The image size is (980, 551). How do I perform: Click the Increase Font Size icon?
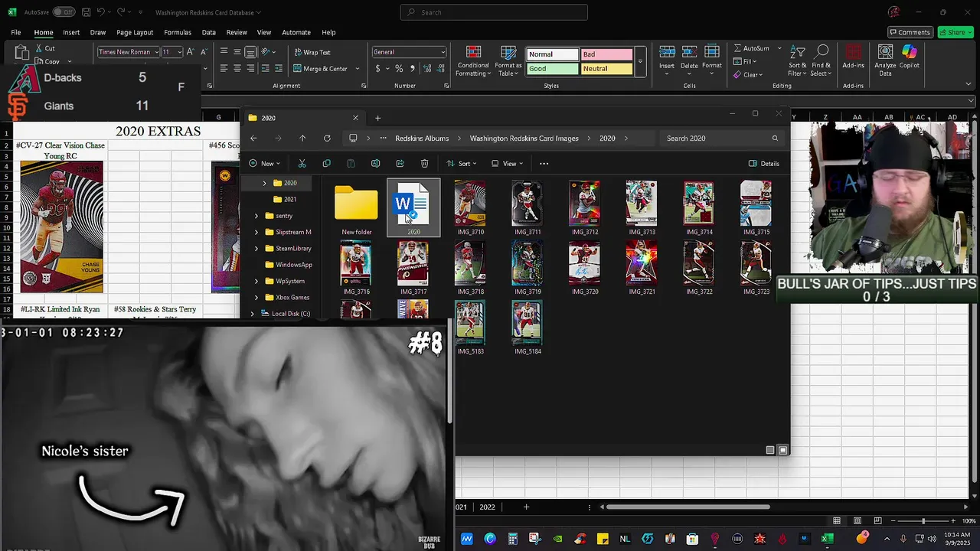coord(191,52)
